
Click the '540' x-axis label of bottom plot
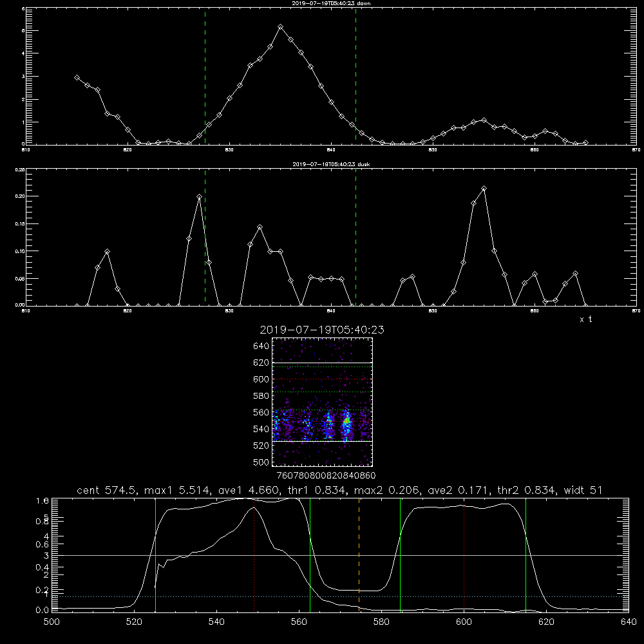216,622
